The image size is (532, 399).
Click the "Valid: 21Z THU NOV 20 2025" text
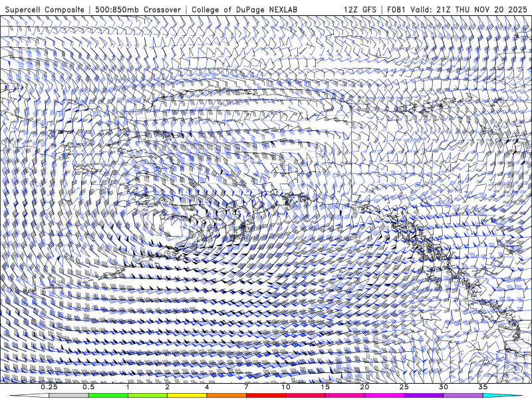[x=469, y=9]
